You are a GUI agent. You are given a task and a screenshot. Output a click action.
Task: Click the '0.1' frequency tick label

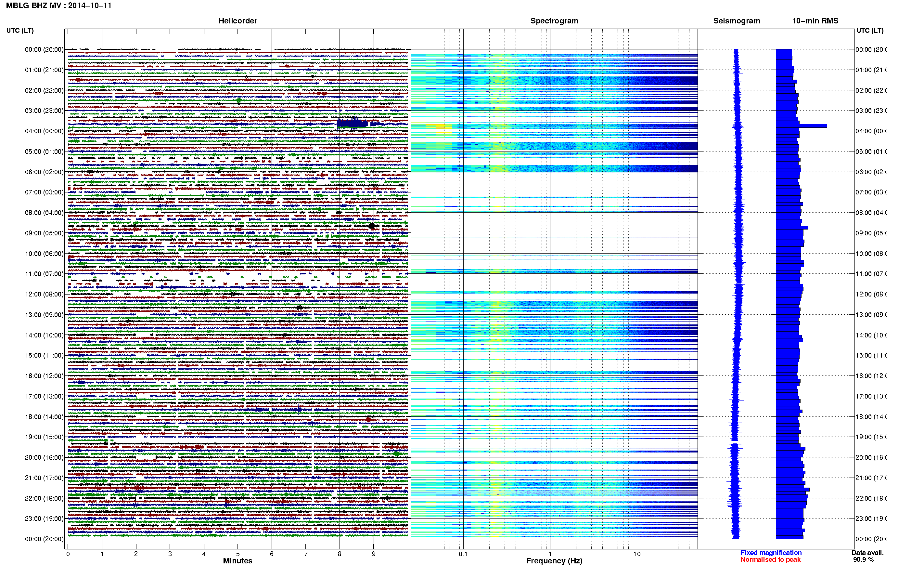[x=463, y=554]
